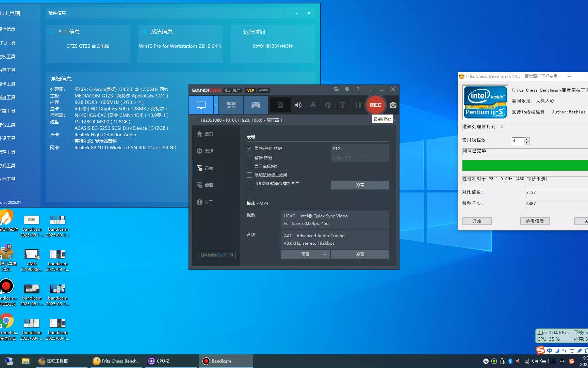
Task: Toggle the webcam overlay icon in Bandicam
Action: [x=280, y=105]
